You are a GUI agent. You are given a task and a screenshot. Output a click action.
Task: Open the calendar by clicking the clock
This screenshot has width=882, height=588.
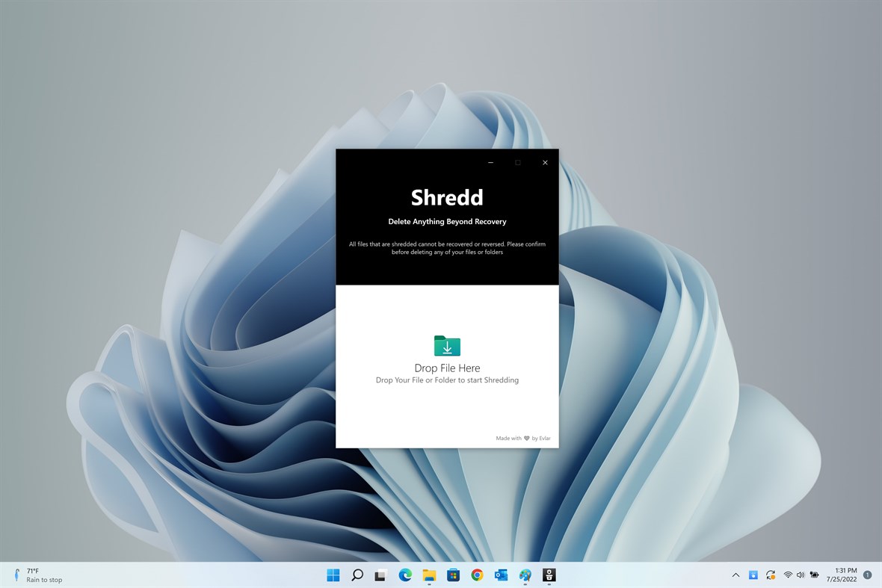coord(845,575)
